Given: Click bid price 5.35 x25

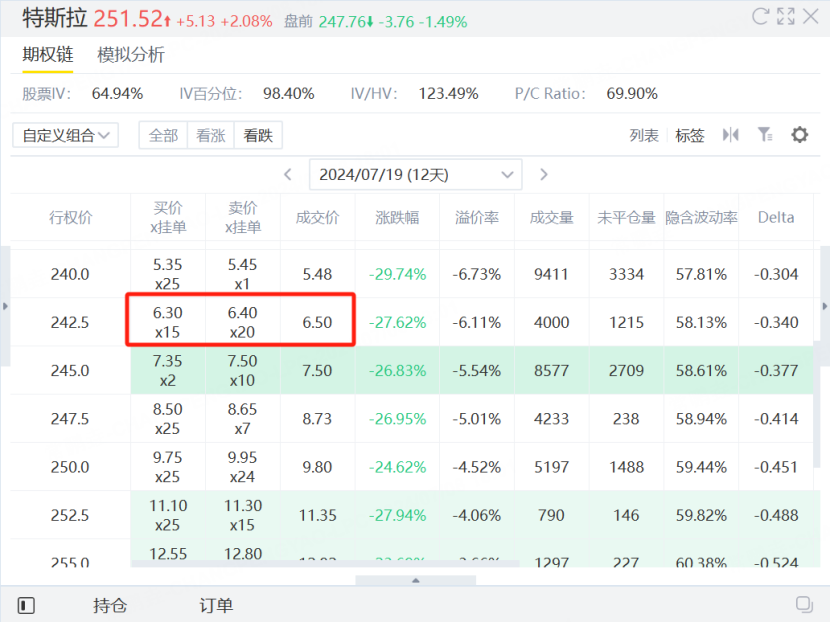Looking at the screenshot, I should pyautogui.click(x=168, y=274).
